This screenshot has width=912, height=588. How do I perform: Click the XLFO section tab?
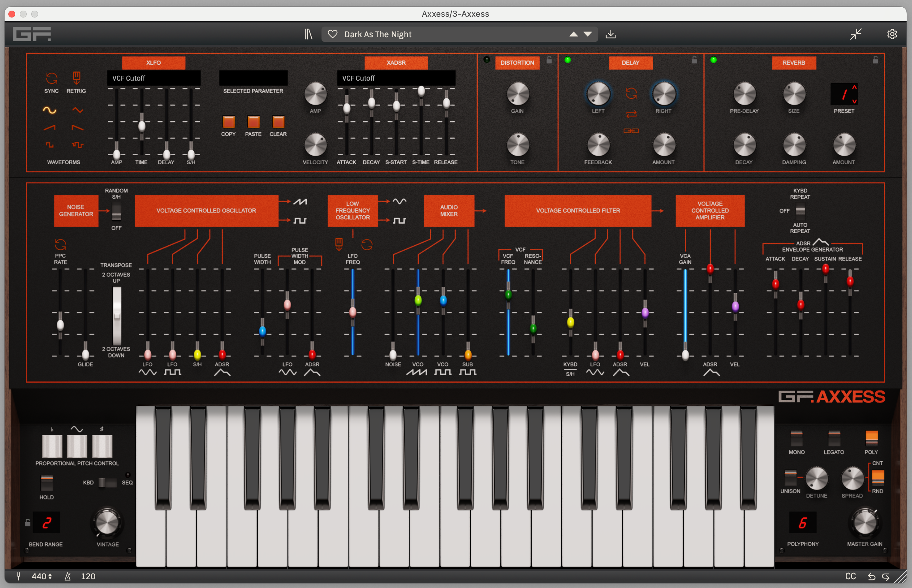(154, 63)
